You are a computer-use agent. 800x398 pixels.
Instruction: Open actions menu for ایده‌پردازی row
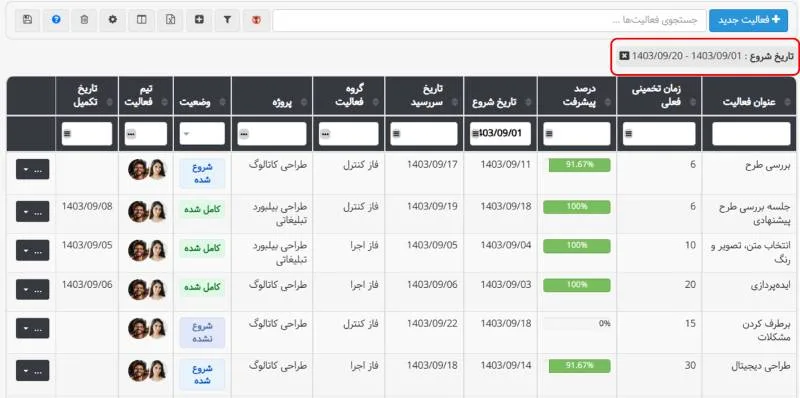33,290
